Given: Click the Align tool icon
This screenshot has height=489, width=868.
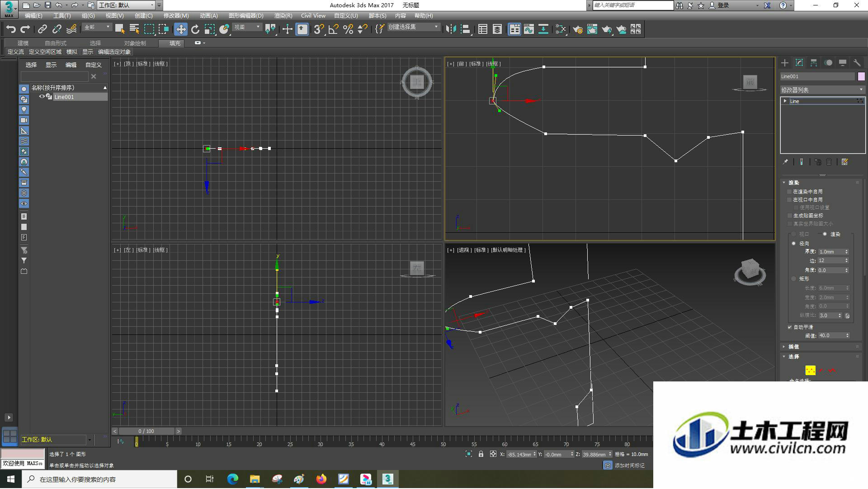Looking at the screenshot, I should [466, 29].
